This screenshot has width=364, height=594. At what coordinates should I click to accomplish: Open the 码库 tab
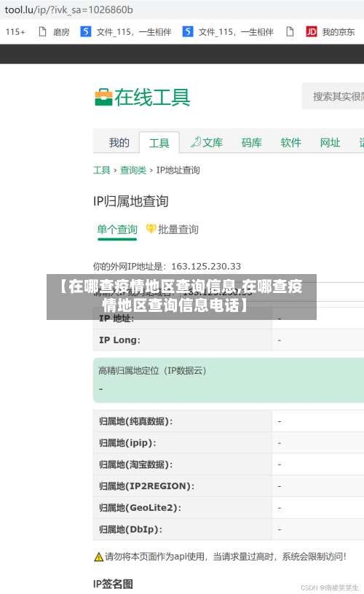(252, 143)
